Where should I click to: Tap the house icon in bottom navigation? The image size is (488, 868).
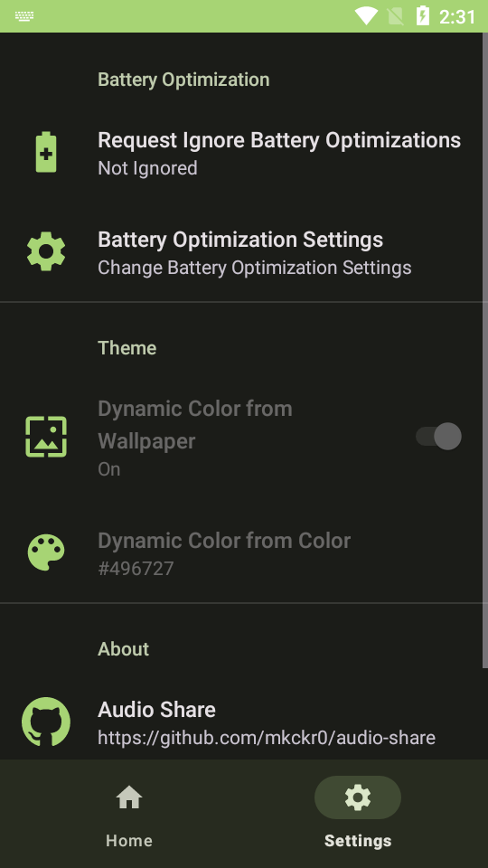[x=129, y=797]
